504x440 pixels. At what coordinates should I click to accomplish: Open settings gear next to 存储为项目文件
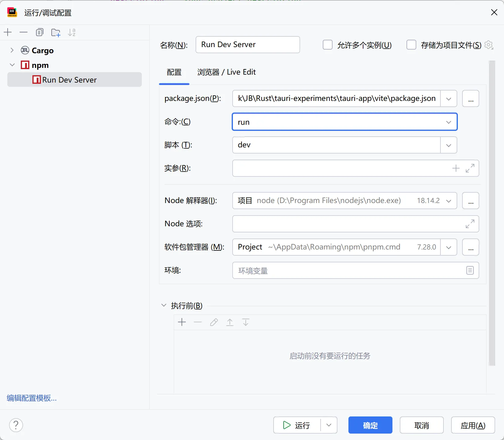tap(488, 45)
